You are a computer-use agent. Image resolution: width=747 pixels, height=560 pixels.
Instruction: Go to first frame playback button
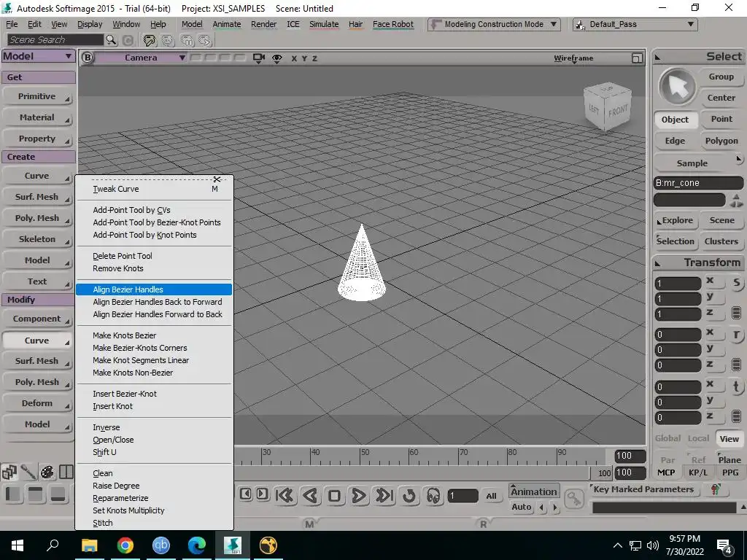pos(285,496)
